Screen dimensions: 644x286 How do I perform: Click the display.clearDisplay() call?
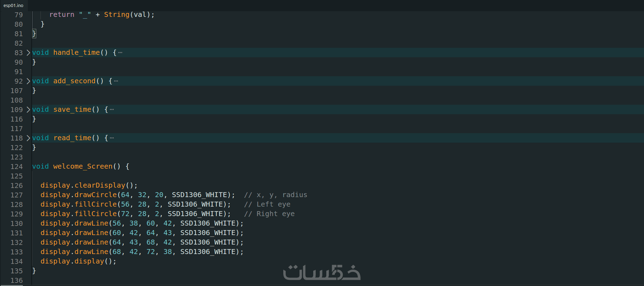click(x=89, y=186)
